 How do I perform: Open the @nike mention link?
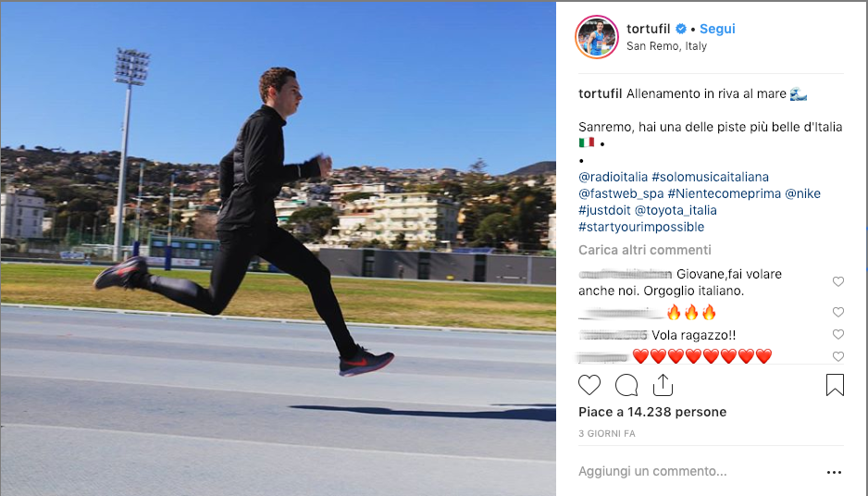click(x=802, y=193)
